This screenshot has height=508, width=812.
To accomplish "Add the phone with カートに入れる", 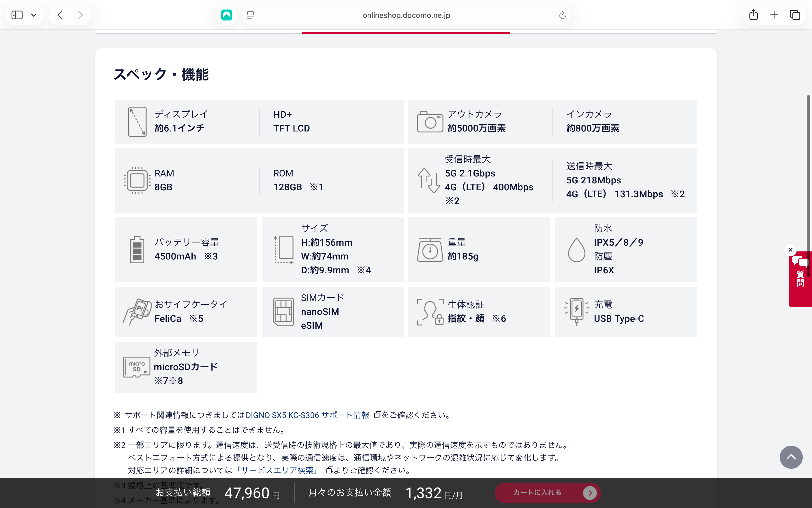I will (x=548, y=493).
